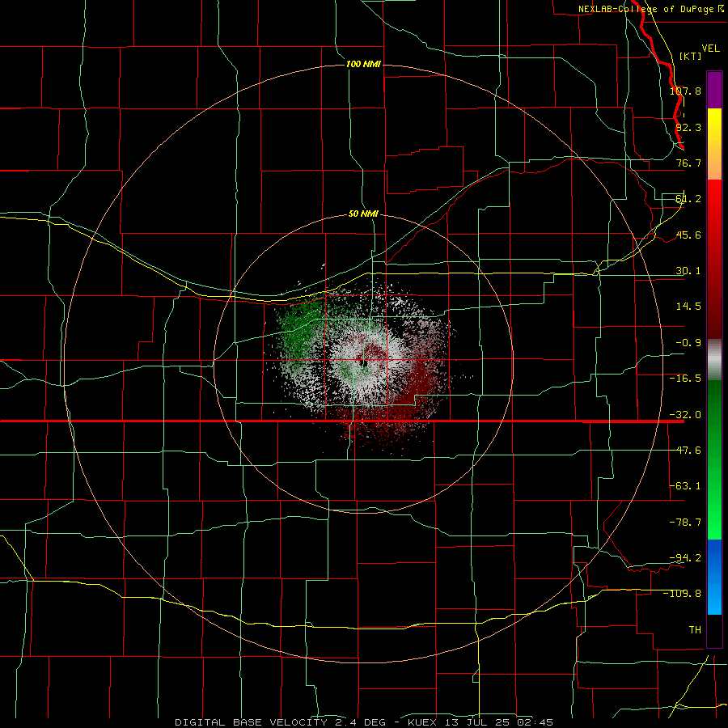728x728 pixels.
Task: Click the 92.3 velocity scale value
Action: 688,127
